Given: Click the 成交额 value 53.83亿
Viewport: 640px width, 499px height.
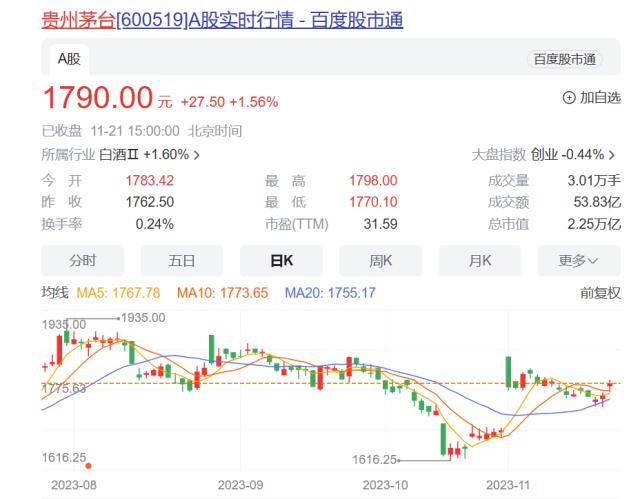Looking at the screenshot, I should [597, 202].
